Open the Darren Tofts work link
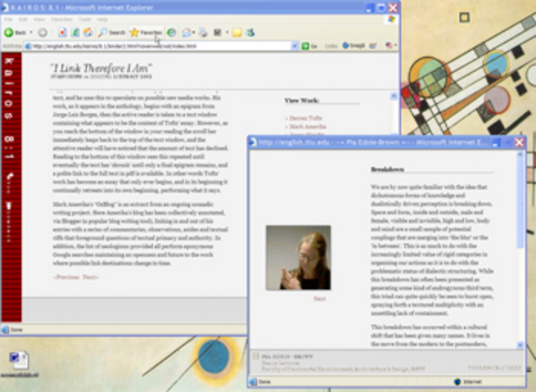 click(x=304, y=118)
